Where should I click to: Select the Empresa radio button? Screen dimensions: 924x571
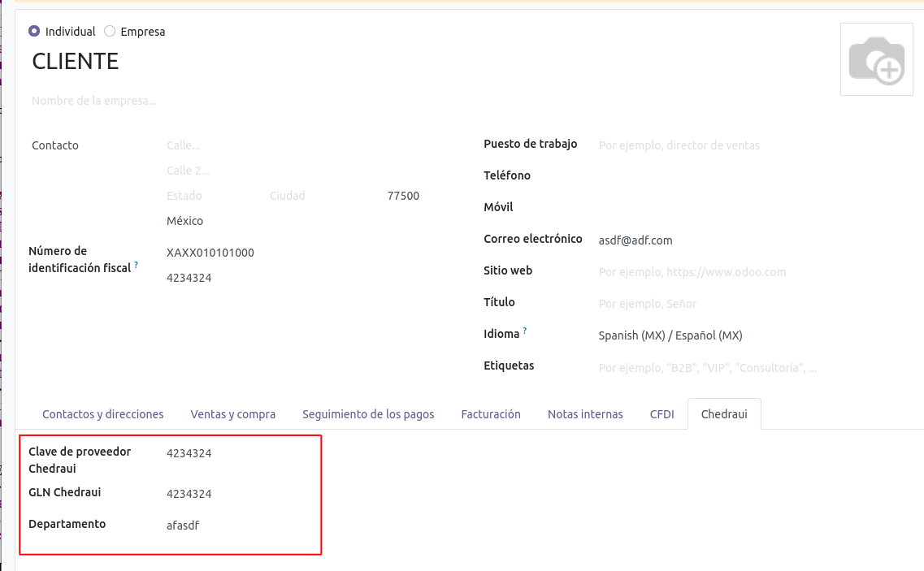110,32
